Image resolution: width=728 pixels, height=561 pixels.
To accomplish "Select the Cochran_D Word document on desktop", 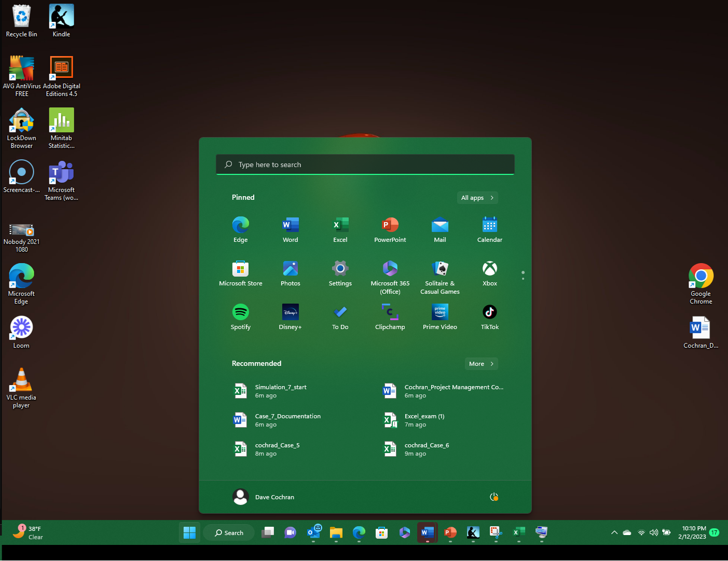I will click(700, 332).
